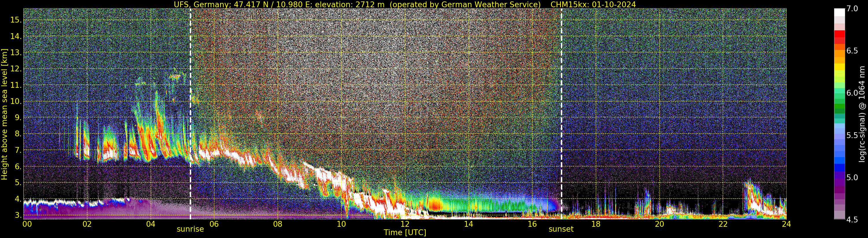Click the '4.5' colorbar tick label

852,220
